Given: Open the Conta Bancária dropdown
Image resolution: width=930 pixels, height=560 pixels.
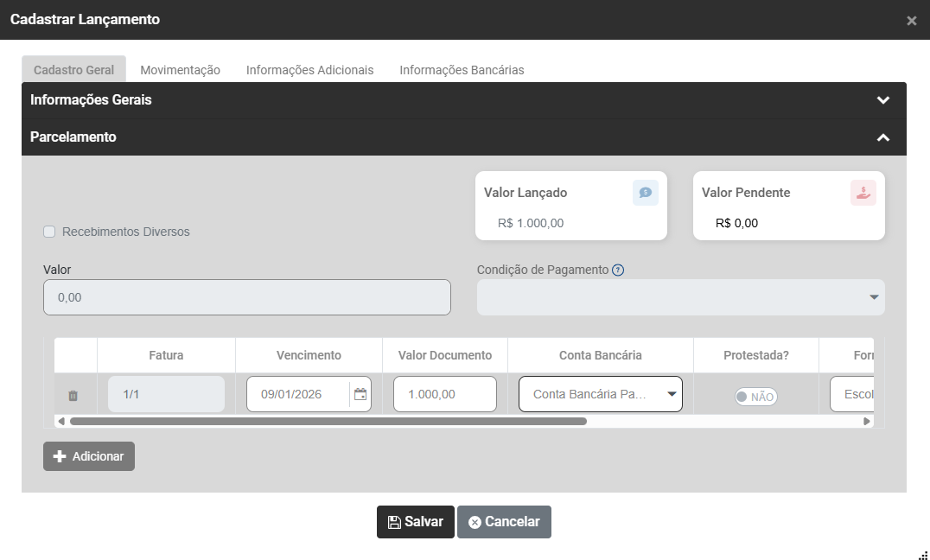Looking at the screenshot, I should click(600, 394).
